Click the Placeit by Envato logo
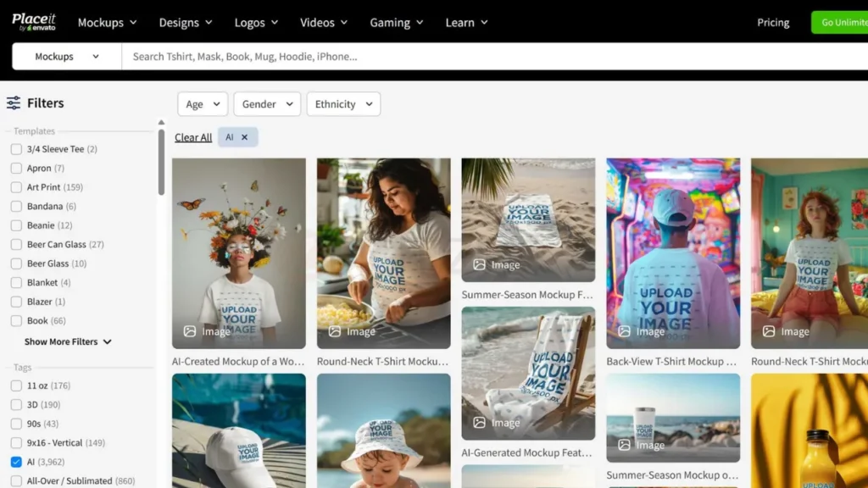868x488 pixels. (34, 22)
